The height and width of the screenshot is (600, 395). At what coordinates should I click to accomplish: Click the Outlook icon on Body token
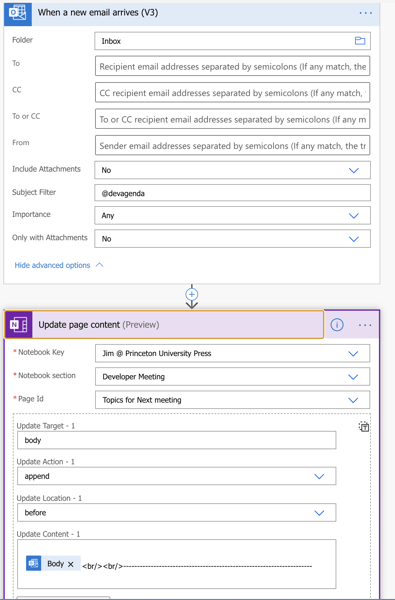coord(34,563)
